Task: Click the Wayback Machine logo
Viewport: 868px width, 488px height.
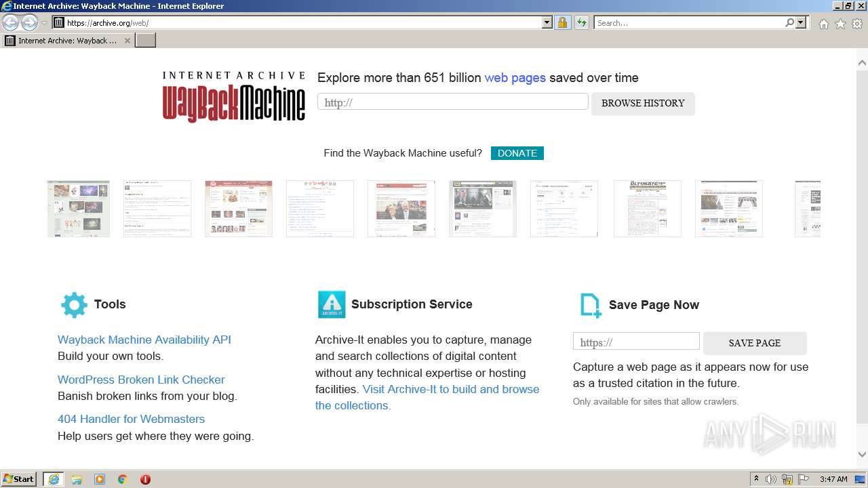Action: coord(233,96)
